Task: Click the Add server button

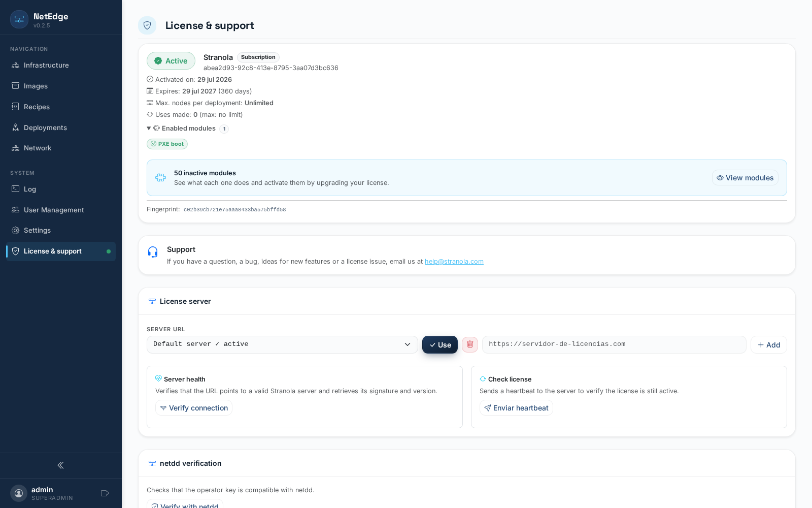Action: tap(769, 345)
